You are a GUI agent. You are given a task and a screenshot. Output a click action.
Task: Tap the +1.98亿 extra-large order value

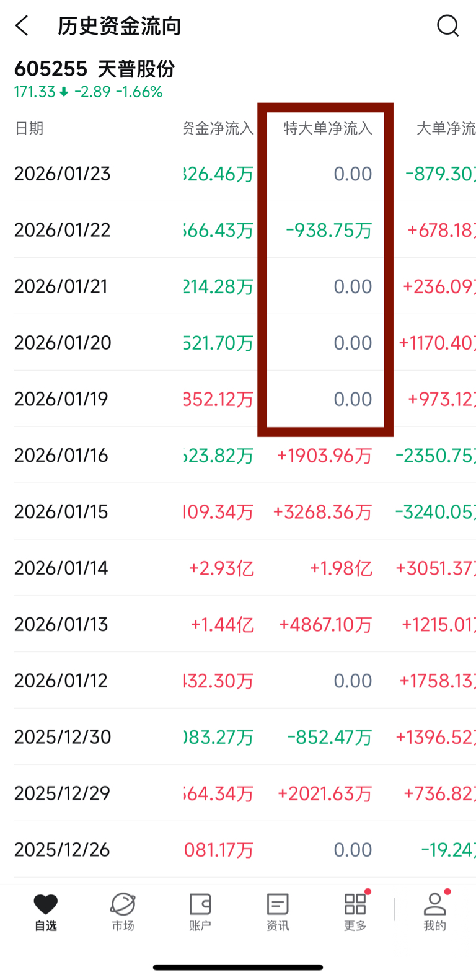tap(341, 568)
